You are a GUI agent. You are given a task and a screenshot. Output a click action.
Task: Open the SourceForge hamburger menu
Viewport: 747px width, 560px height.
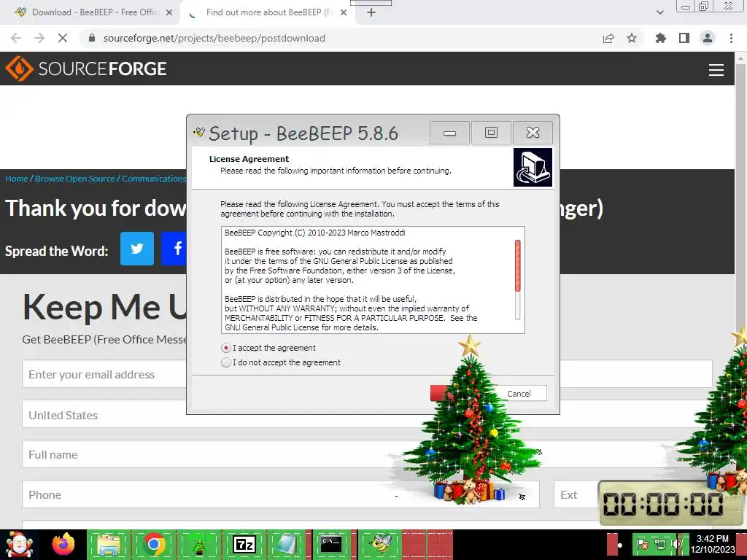(x=716, y=69)
